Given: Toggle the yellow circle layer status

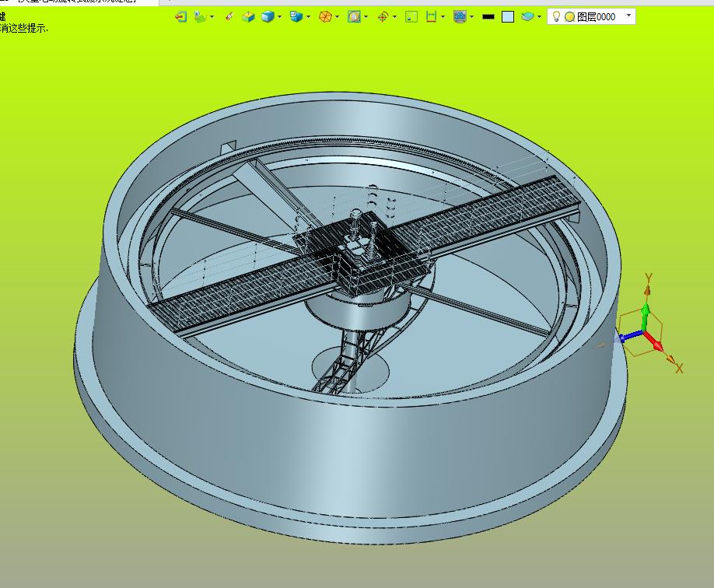Looking at the screenshot, I should pyautogui.click(x=569, y=16).
